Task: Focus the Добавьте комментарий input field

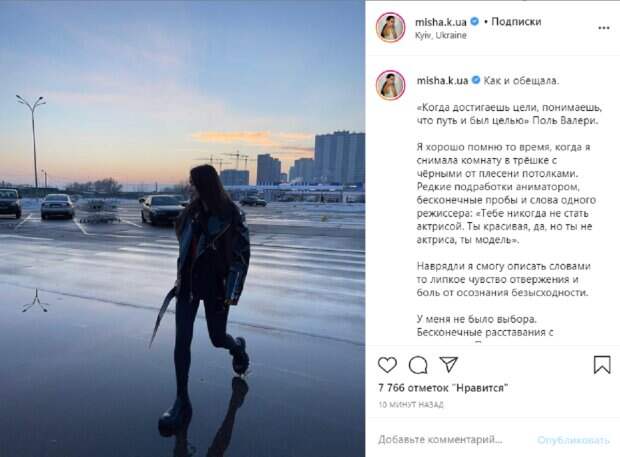Action: click(440, 440)
